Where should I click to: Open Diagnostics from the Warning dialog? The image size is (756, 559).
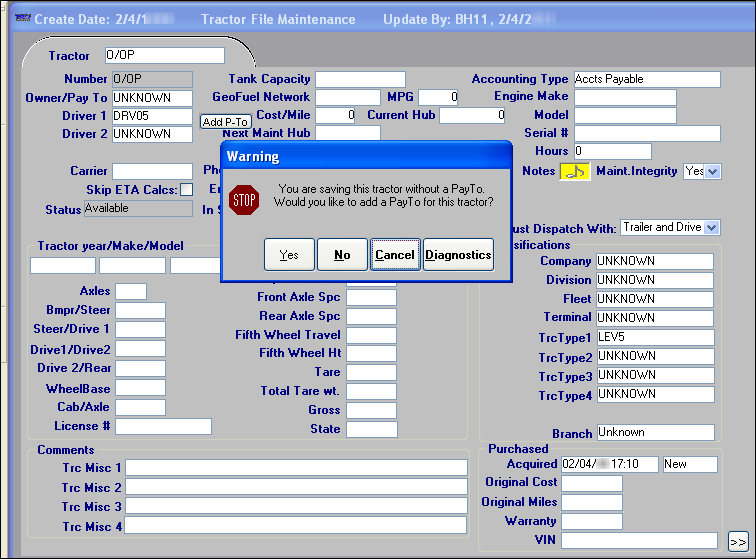click(x=458, y=255)
